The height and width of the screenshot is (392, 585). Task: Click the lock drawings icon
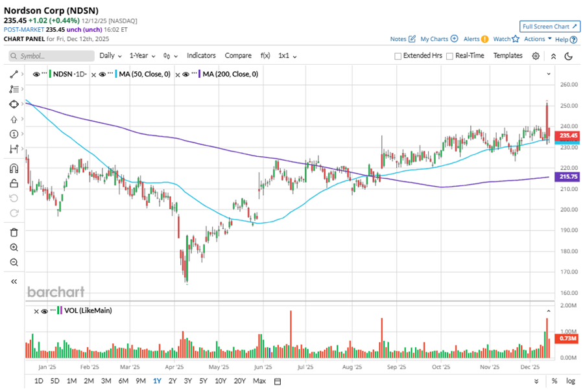pyautogui.click(x=14, y=183)
